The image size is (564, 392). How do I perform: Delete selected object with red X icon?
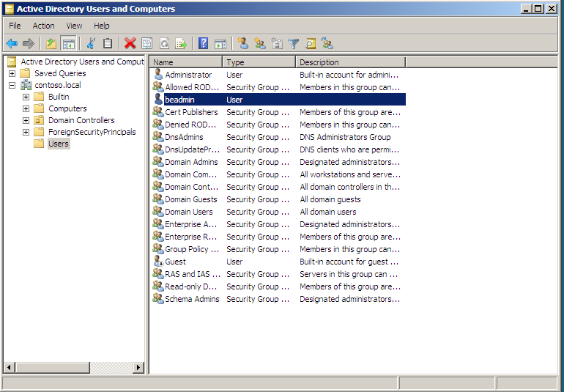point(130,44)
